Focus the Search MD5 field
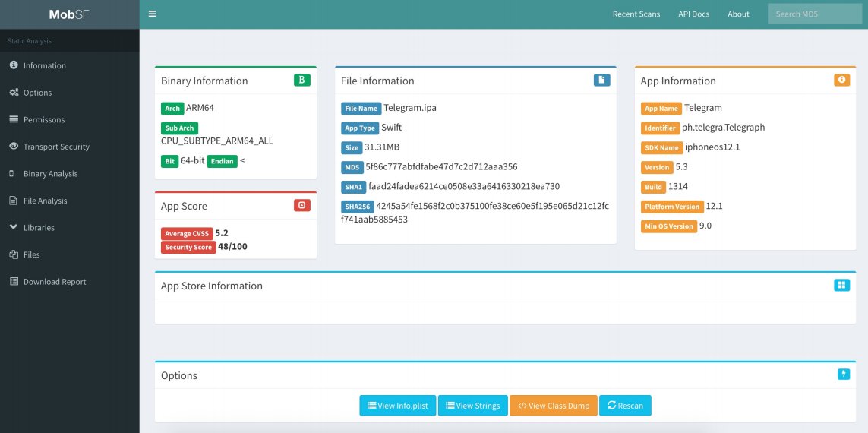This screenshot has height=433, width=868. [815, 14]
